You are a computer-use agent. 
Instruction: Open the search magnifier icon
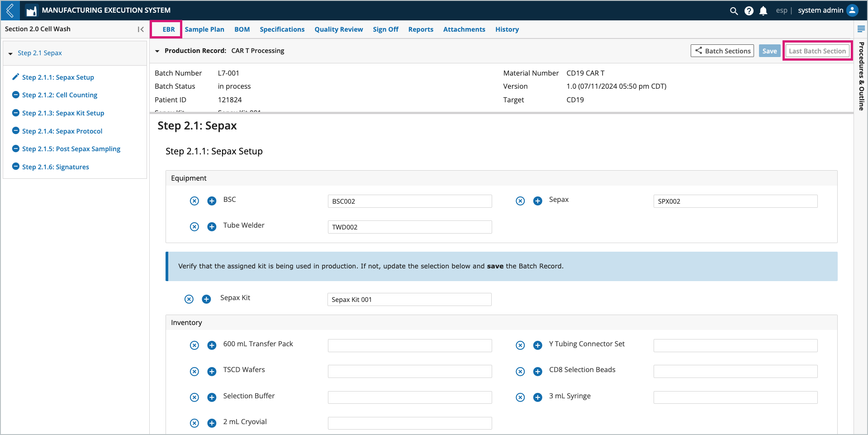click(734, 11)
